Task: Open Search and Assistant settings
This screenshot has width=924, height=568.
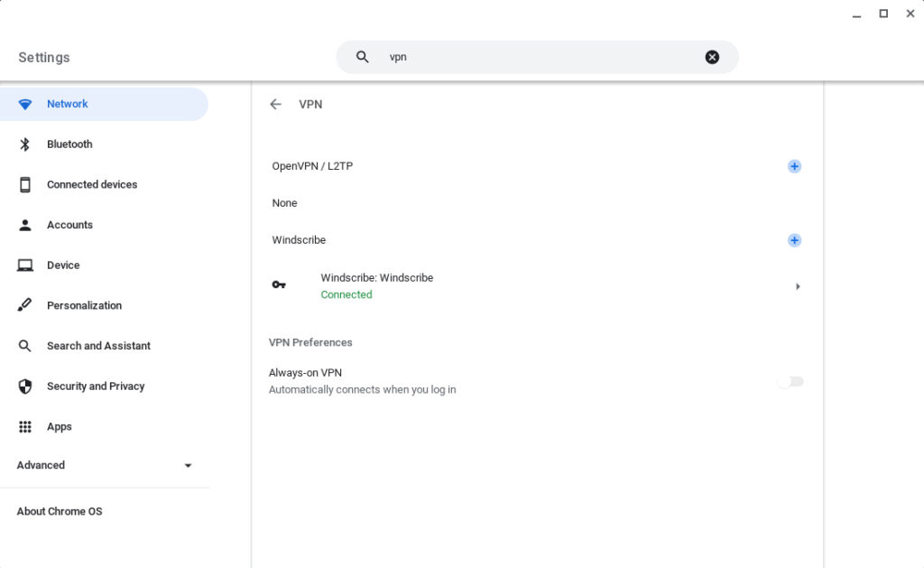Action: click(104, 346)
